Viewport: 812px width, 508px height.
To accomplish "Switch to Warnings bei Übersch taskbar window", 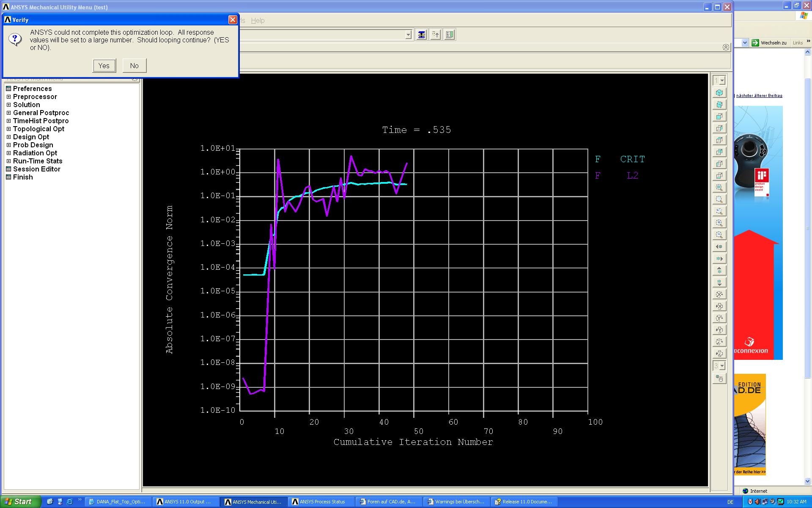I will coord(456,502).
